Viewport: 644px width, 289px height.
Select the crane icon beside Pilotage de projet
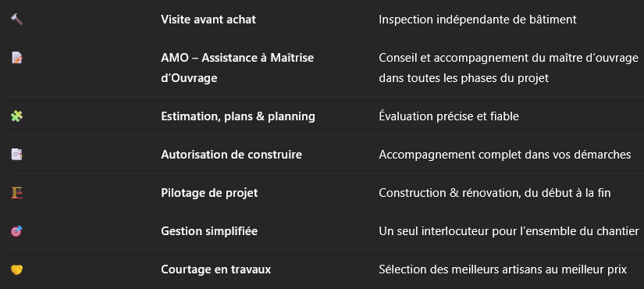16,193
